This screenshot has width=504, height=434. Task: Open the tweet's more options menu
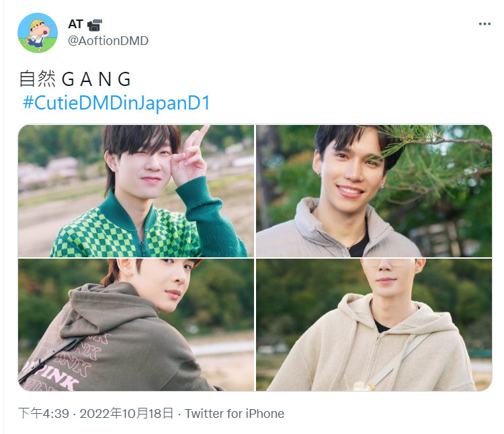tap(485, 24)
